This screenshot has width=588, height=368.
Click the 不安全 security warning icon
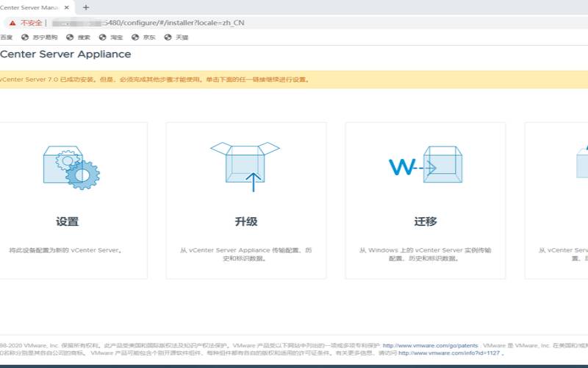coord(12,23)
